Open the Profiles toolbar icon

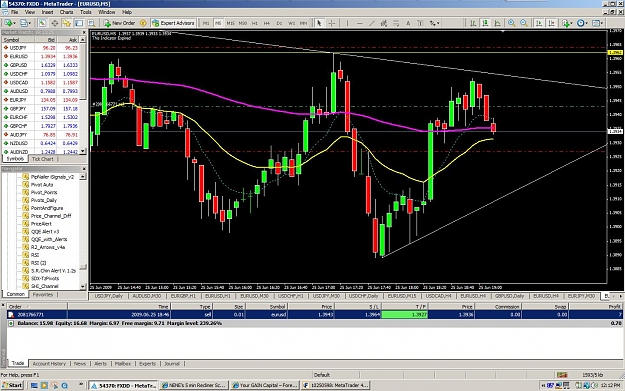[25, 23]
